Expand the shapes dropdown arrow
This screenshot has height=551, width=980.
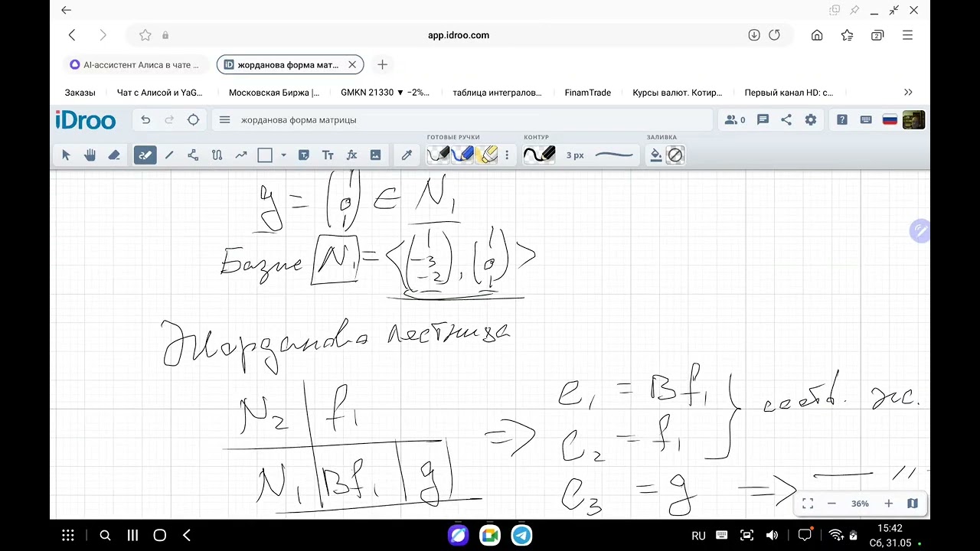[x=283, y=155]
